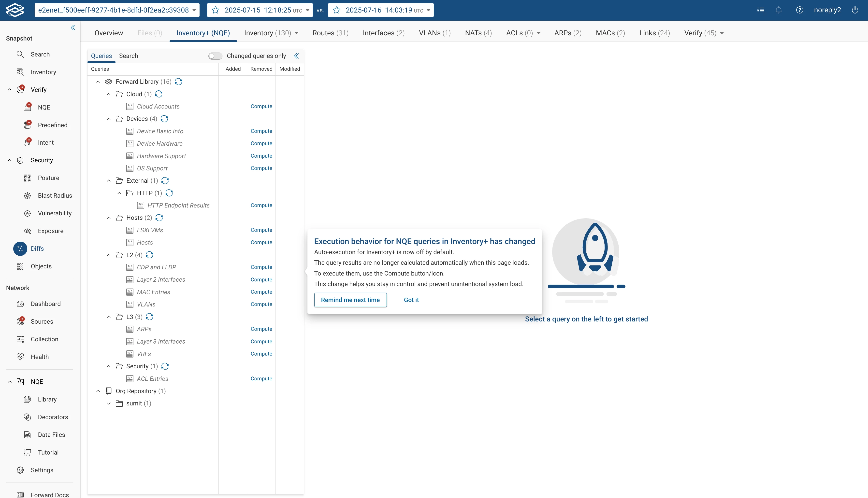This screenshot has height=498, width=868.
Task: Collapse the left sidebar with double chevron
Action: [73, 28]
